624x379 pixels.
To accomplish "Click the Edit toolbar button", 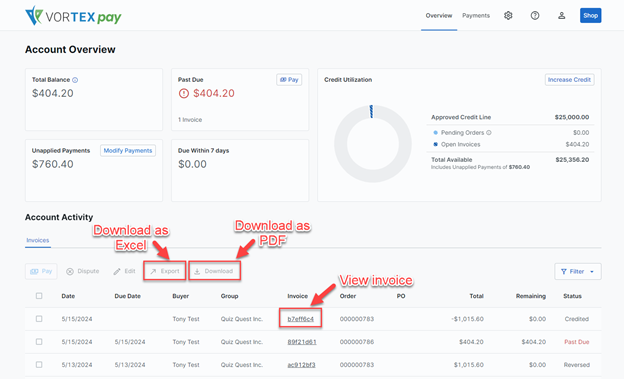I will pyautogui.click(x=125, y=271).
